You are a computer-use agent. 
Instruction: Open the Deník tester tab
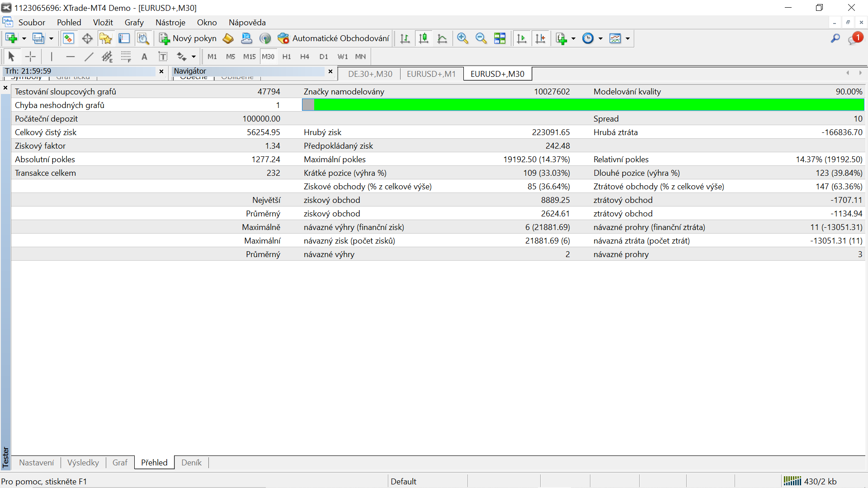click(x=192, y=463)
